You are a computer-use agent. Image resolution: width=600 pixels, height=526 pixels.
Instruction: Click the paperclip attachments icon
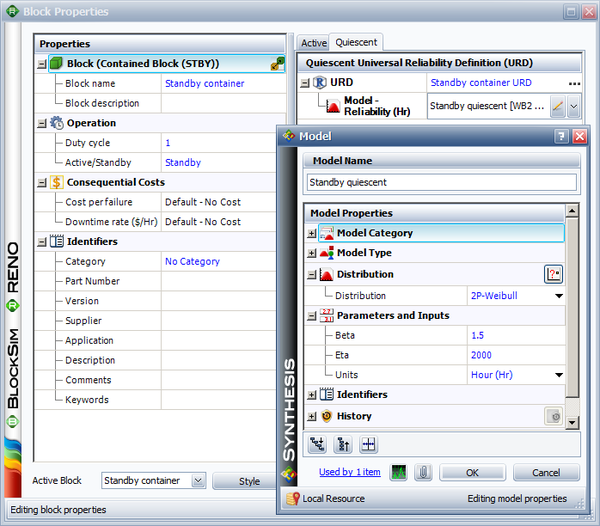(423, 472)
